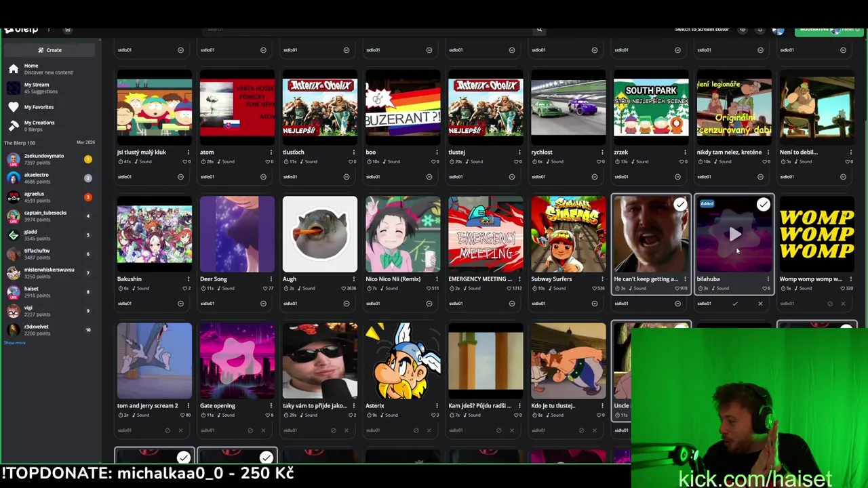The image size is (868, 488).
Task: Click block icon under Kdo je tu tlustej
Action: coord(581,430)
